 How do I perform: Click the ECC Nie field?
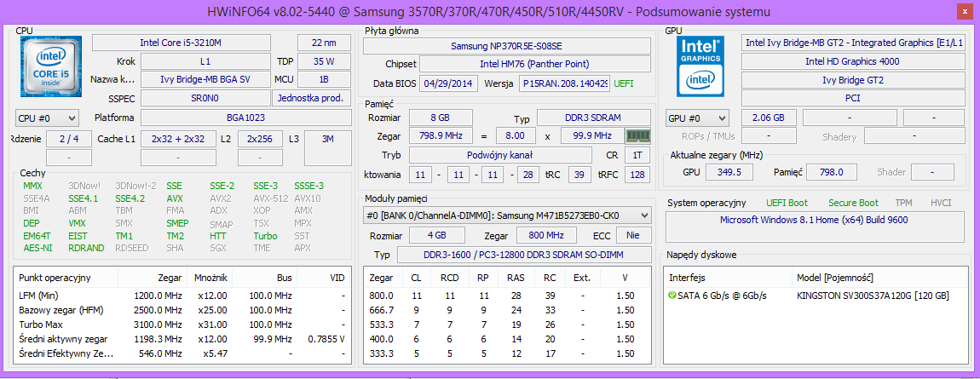(x=634, y=235)
